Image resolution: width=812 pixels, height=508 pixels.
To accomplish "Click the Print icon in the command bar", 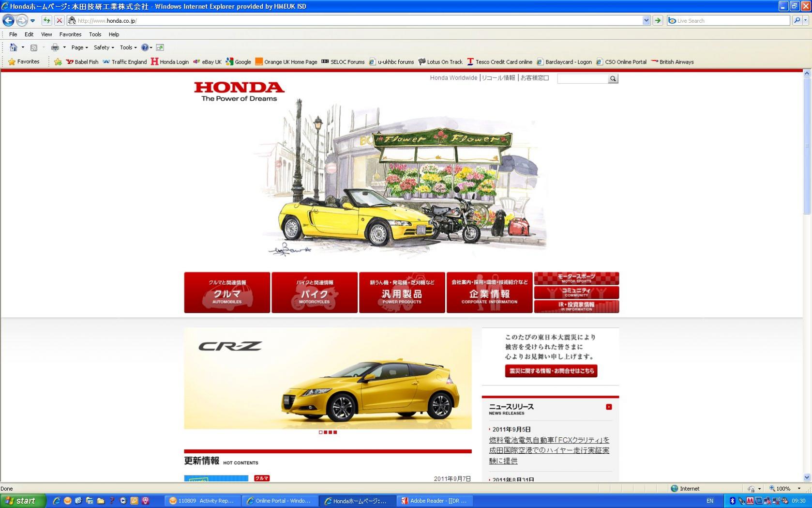I will coord(55,47).
